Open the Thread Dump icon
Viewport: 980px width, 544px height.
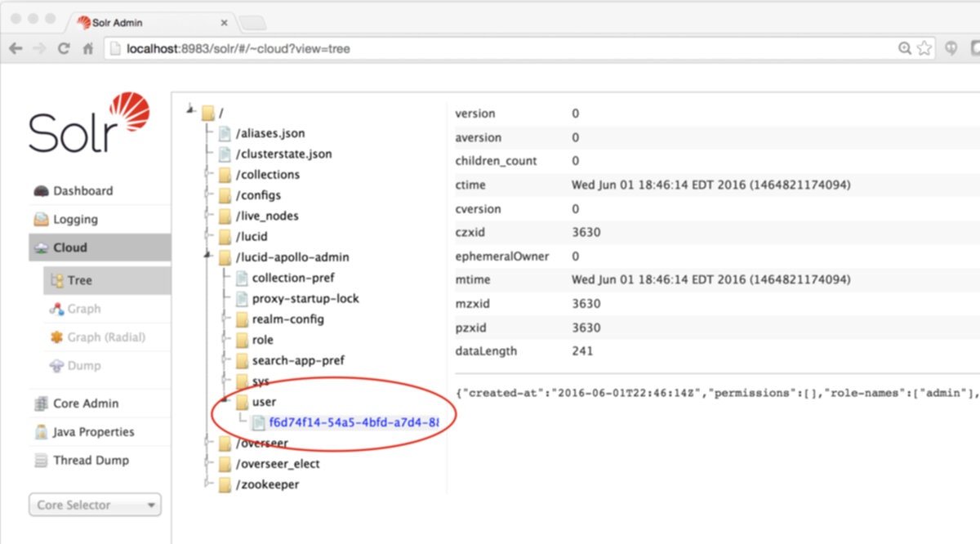(41, 461)
